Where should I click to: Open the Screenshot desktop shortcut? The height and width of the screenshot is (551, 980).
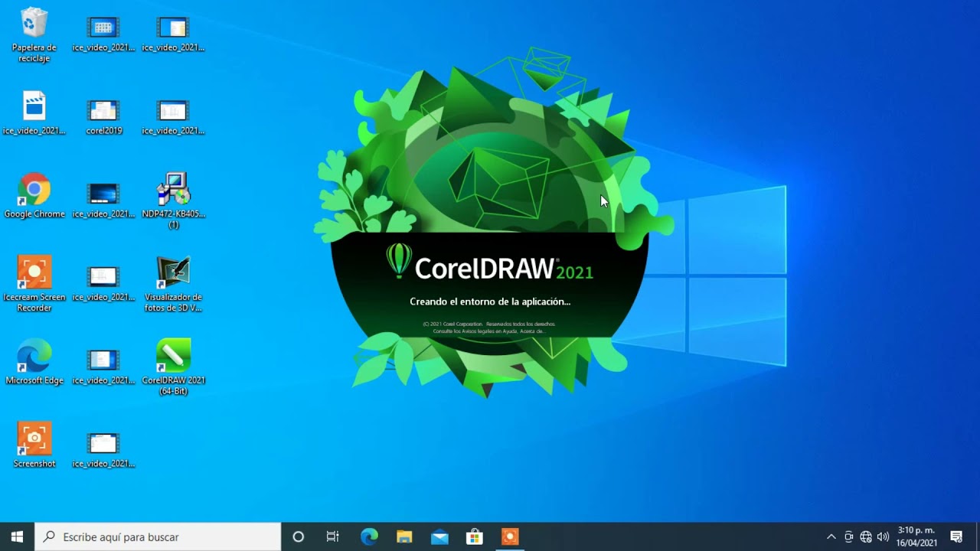[x=34, y=445]
